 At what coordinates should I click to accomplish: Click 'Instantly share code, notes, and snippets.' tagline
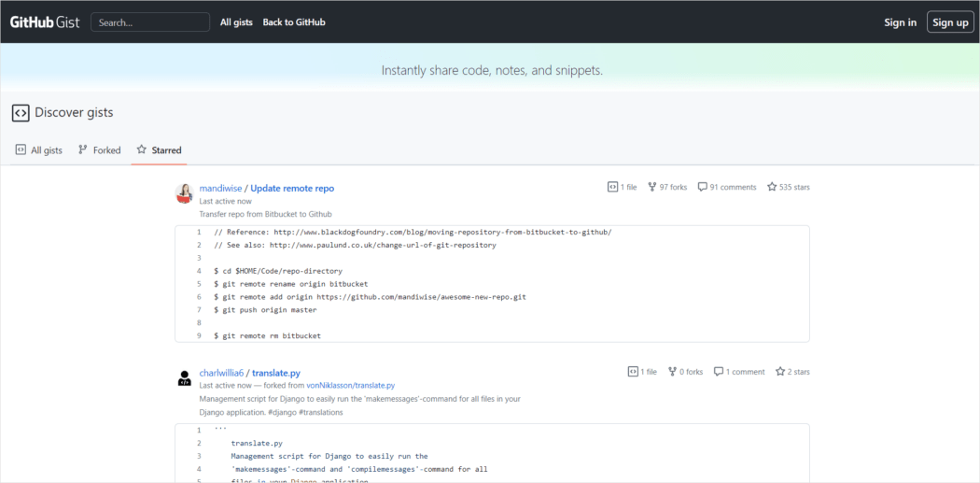click(492, 70)
